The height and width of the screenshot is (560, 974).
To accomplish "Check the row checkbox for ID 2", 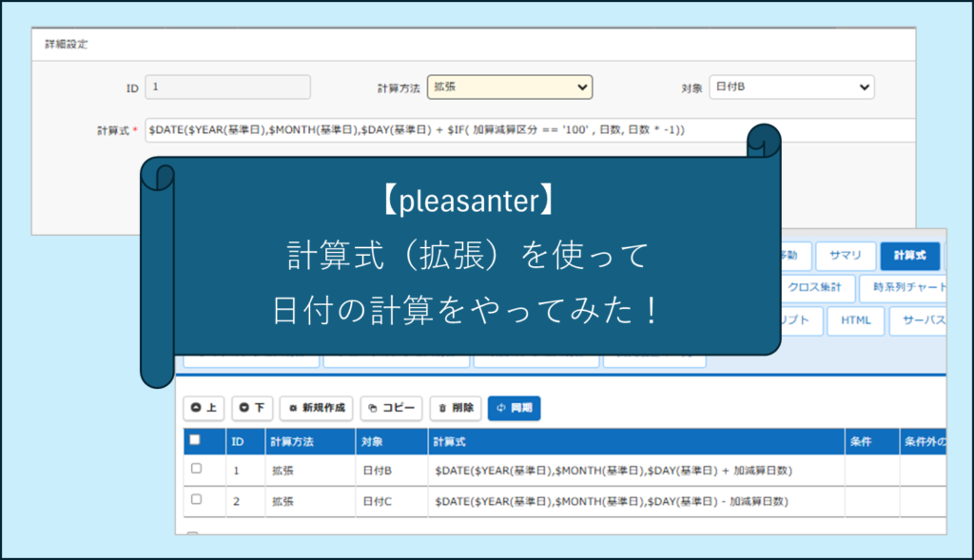I will (194, 499).
